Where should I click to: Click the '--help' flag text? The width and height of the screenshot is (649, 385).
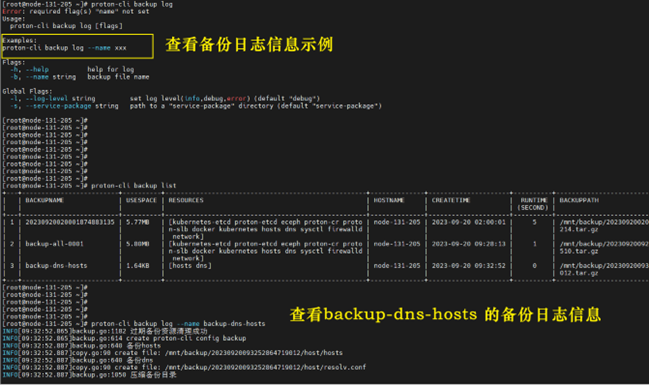point(37,70)
